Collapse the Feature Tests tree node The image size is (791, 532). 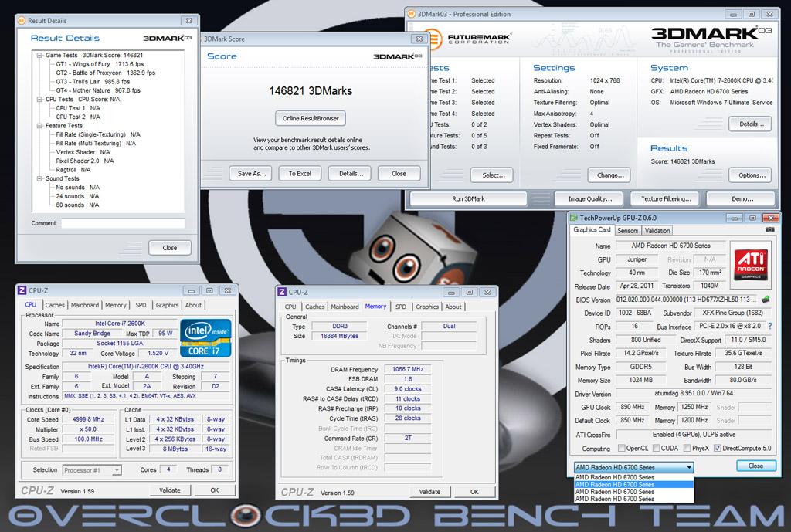[39, 126]
